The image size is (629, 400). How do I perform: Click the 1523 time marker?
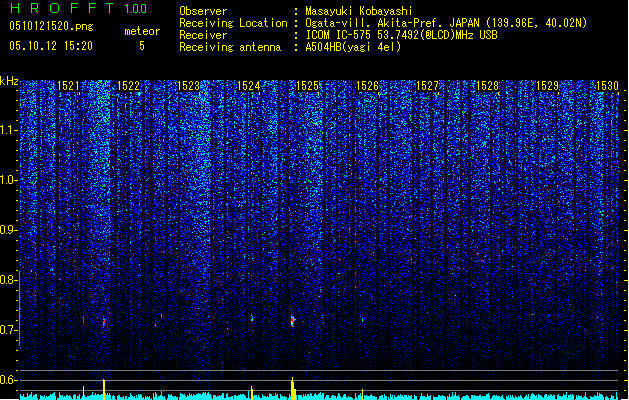[188, 85]
